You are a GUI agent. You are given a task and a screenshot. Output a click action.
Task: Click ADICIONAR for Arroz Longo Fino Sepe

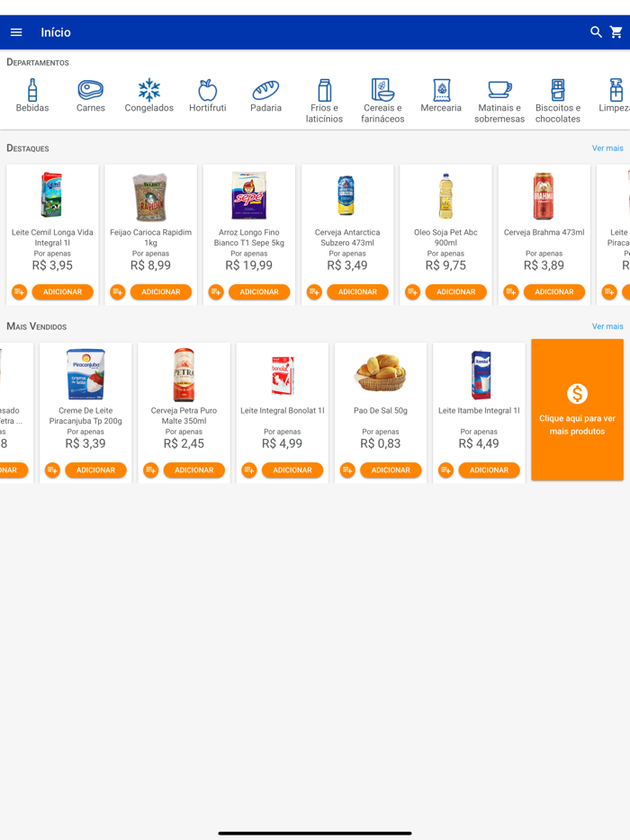(x=259, y=292)
